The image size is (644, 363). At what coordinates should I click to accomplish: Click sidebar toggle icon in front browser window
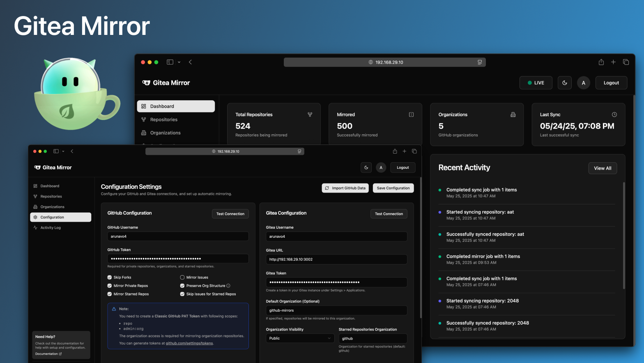(x=56, y=151)
